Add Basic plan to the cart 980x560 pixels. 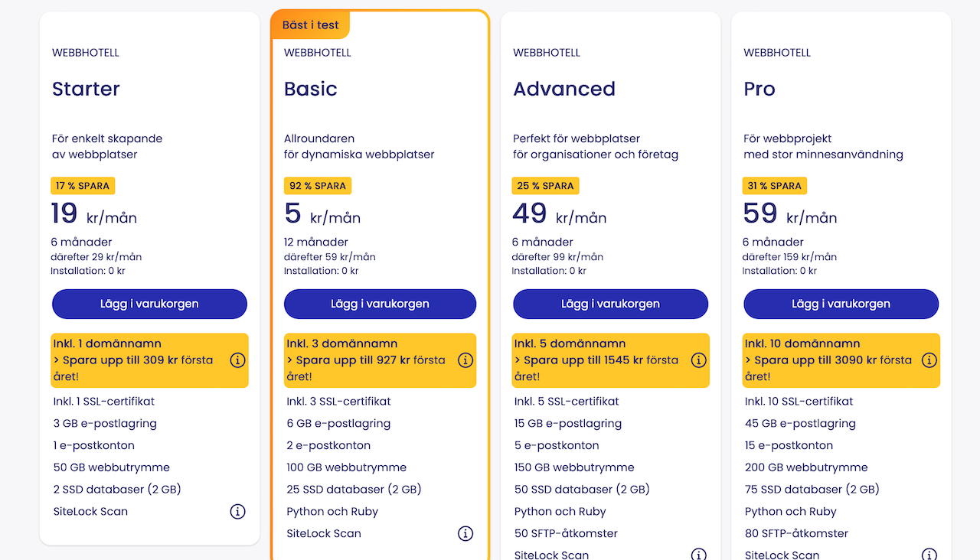[380, 304]
